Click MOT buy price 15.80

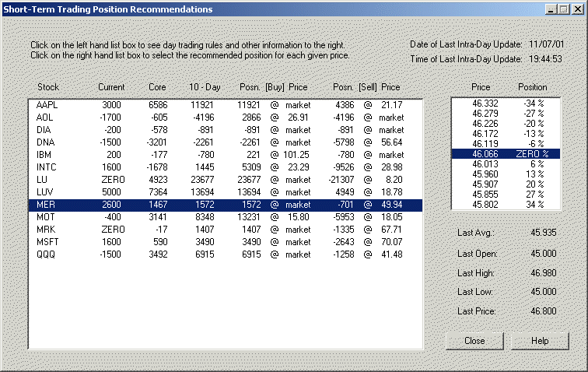(299, 217)
